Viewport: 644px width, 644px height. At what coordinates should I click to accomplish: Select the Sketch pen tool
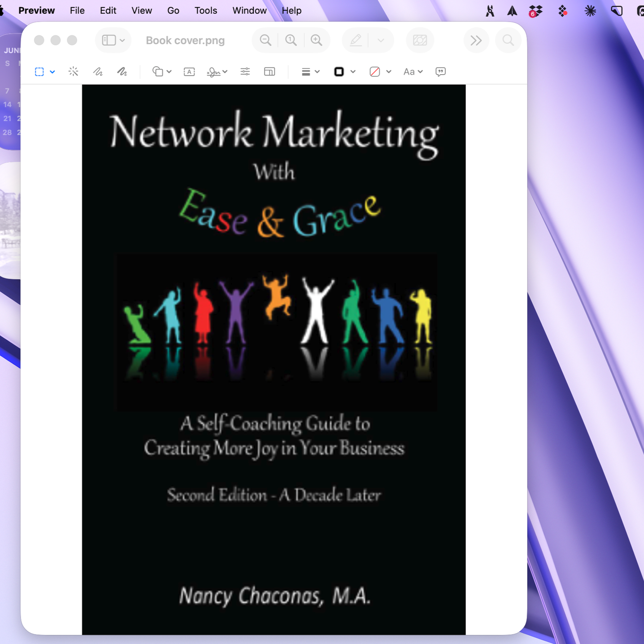(98, 72)
